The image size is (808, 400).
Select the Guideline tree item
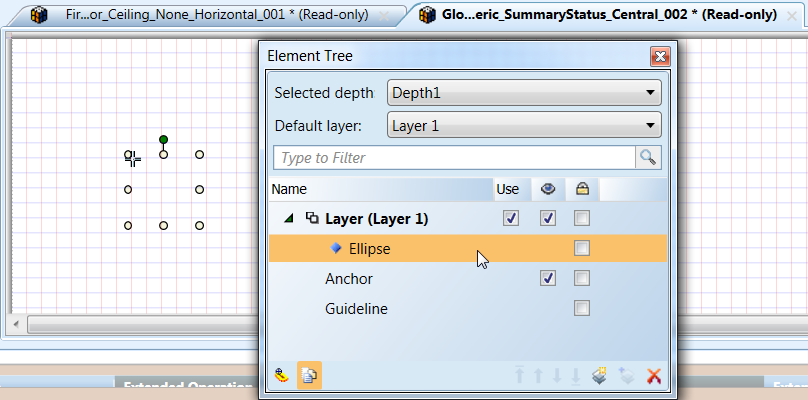point(356,309)
